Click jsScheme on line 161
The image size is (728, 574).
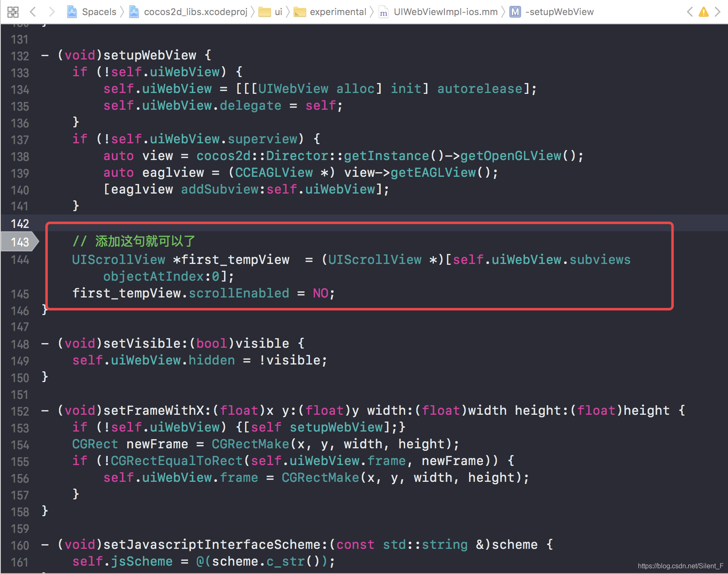142,561
